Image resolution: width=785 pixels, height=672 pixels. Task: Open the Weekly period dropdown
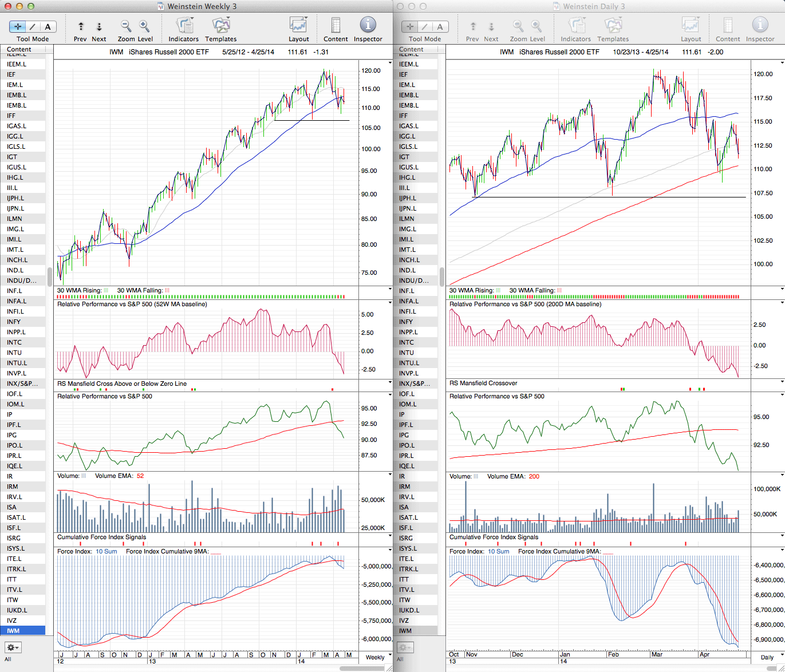378,657
